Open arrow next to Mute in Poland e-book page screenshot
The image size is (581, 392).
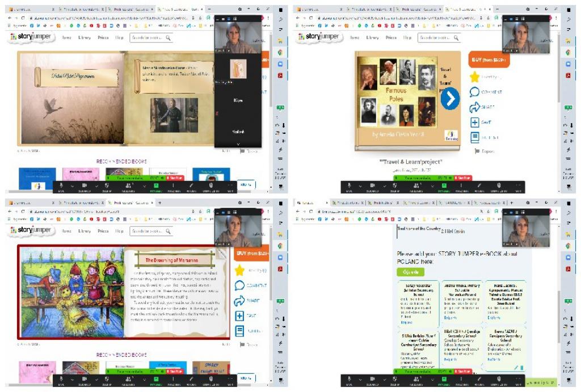(x=360, y=380)
